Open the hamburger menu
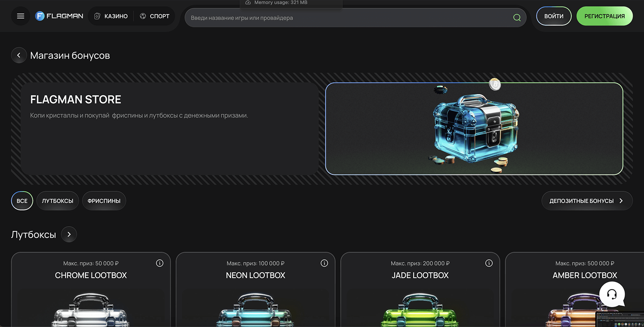Image resolution: width=644 pixels, height=327 pixels. pyautogui.click(x=20, y=16)
